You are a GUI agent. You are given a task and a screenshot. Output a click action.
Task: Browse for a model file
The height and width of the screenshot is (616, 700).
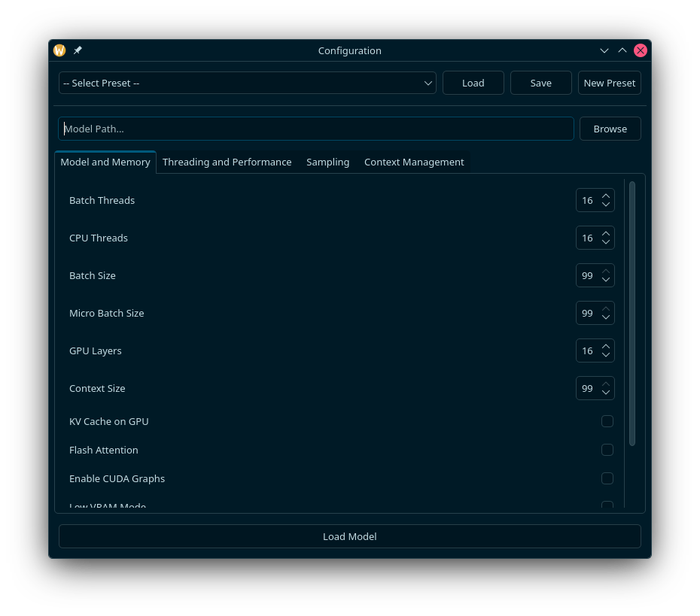(610, 129)
